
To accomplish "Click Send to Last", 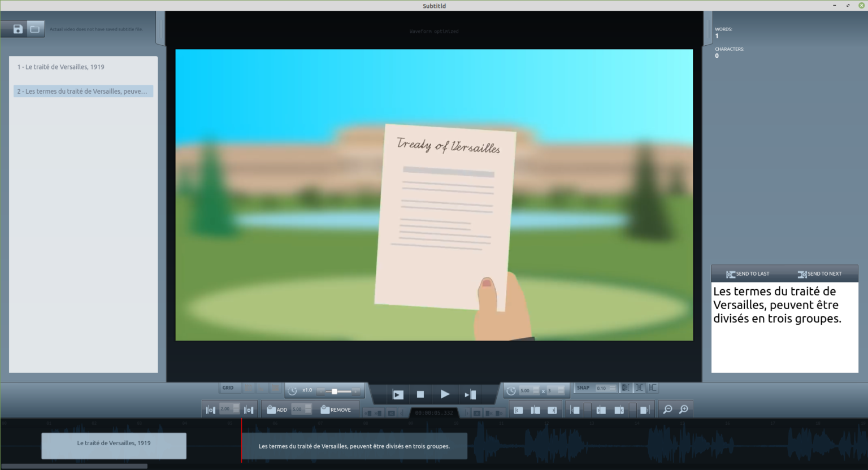I will [748, 274].
